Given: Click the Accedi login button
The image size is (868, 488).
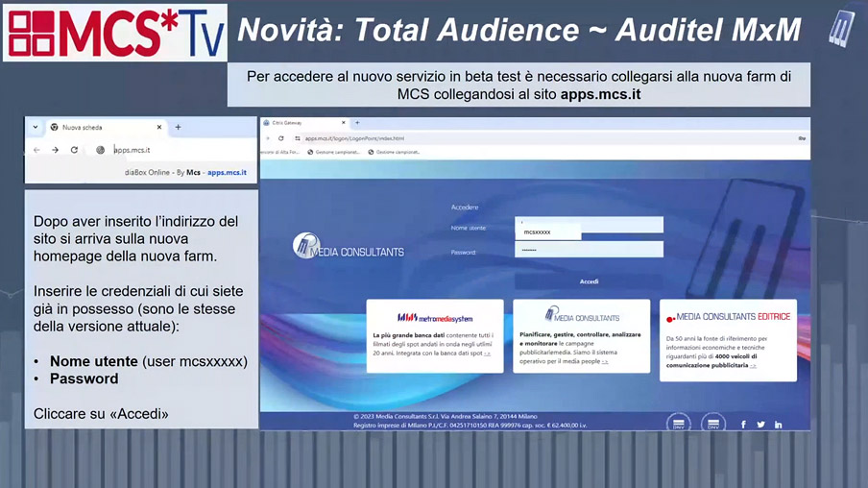Looking at the screenshot, I should point(589,281).
